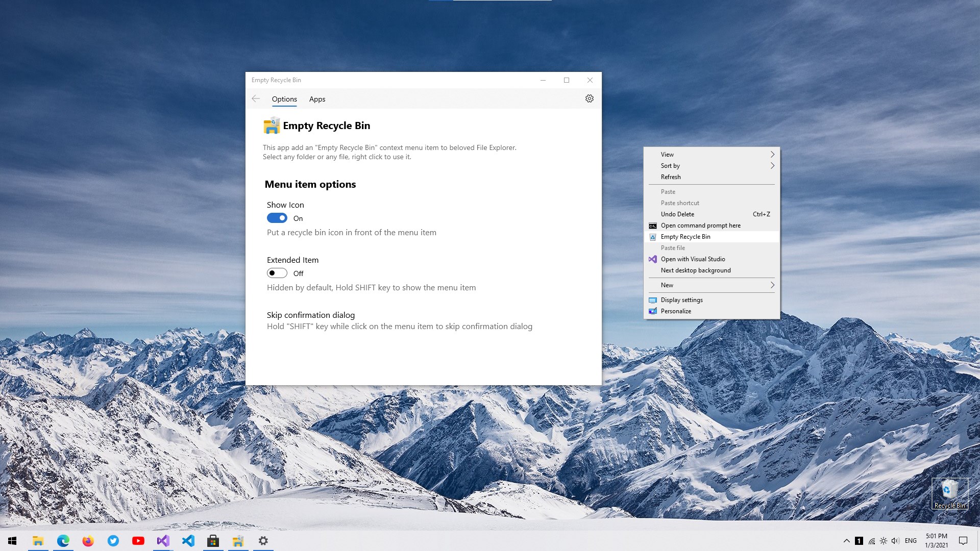Image resolution: width=980 pixels, height=551 pixels.
Task: Open Microsoft Store from taskbar
Action: click(x=213, y=541)
